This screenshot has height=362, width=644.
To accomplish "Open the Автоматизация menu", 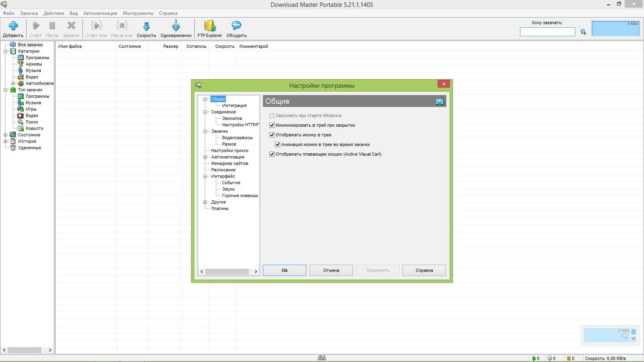I will [100, 13].
